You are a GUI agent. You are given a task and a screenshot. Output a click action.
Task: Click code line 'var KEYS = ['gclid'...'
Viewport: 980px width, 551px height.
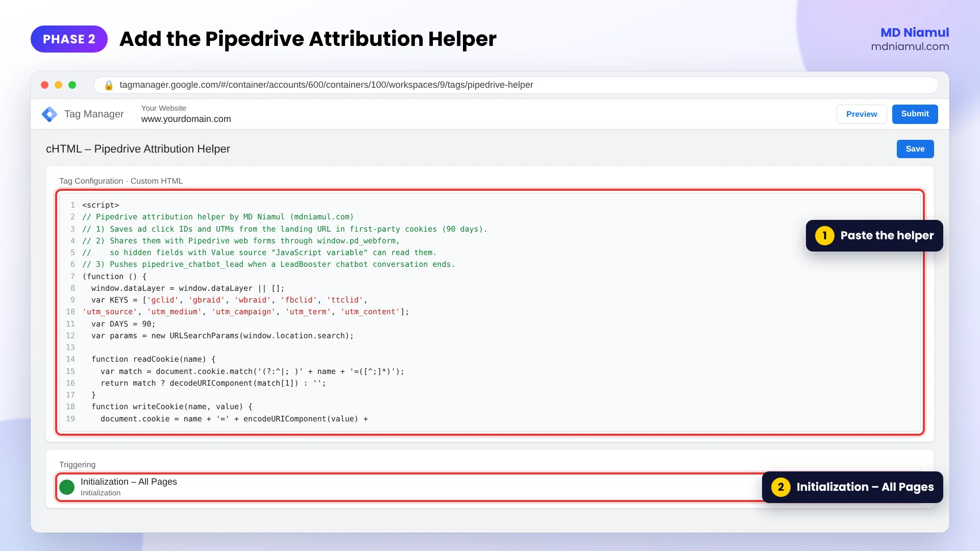(229, 300)
